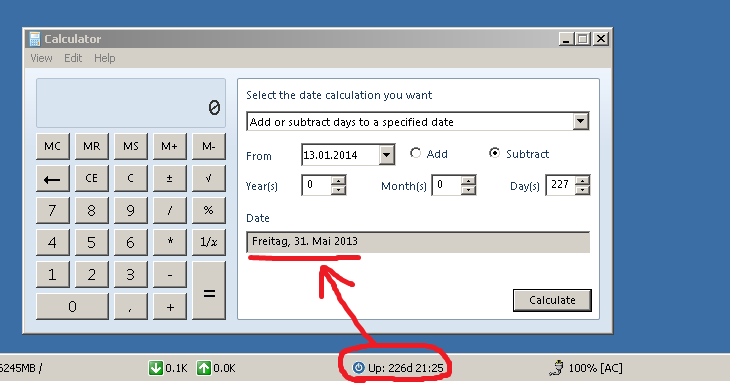Click digit 8 on keypad
This screenshot has width=732, height=384.
[x=92, y=210]
